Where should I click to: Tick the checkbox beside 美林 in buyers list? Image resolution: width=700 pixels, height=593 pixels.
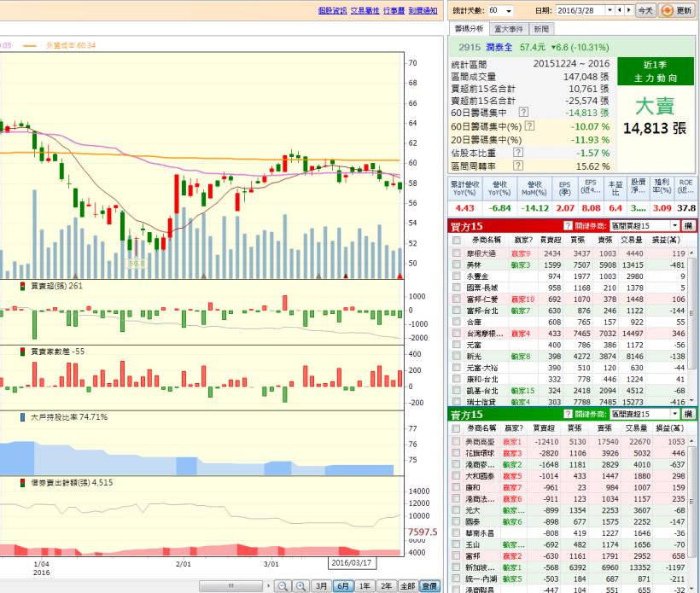click(x=457, y=265)
